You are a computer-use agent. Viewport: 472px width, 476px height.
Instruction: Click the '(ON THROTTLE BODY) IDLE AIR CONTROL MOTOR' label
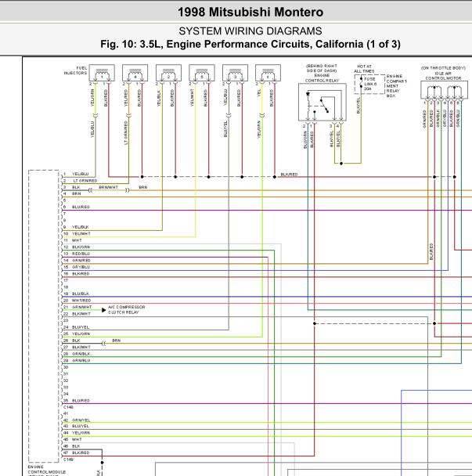tap(443, 73)
